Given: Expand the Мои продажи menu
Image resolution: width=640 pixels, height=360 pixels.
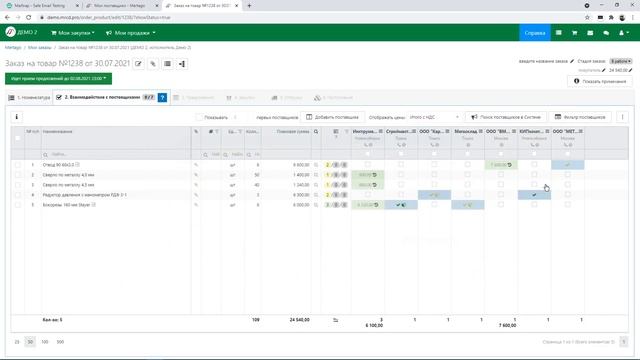Looking at the screenshot, I should coord(131,33).
